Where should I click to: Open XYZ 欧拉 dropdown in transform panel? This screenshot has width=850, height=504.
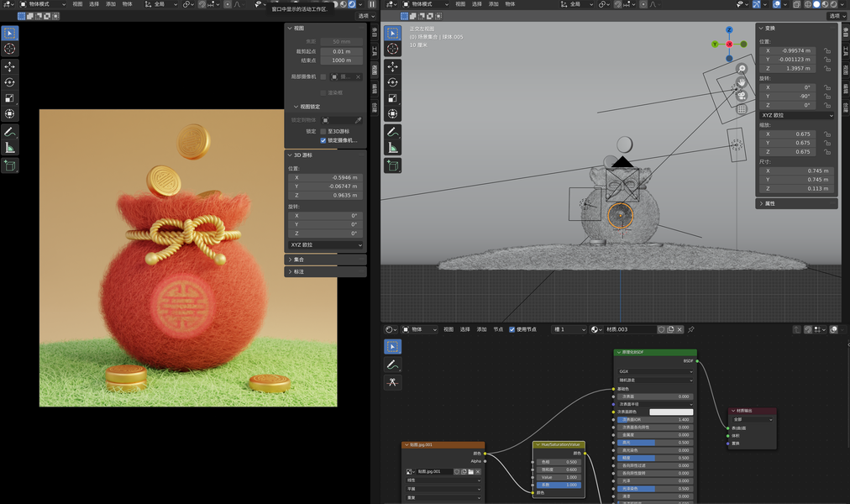(797, 115)
